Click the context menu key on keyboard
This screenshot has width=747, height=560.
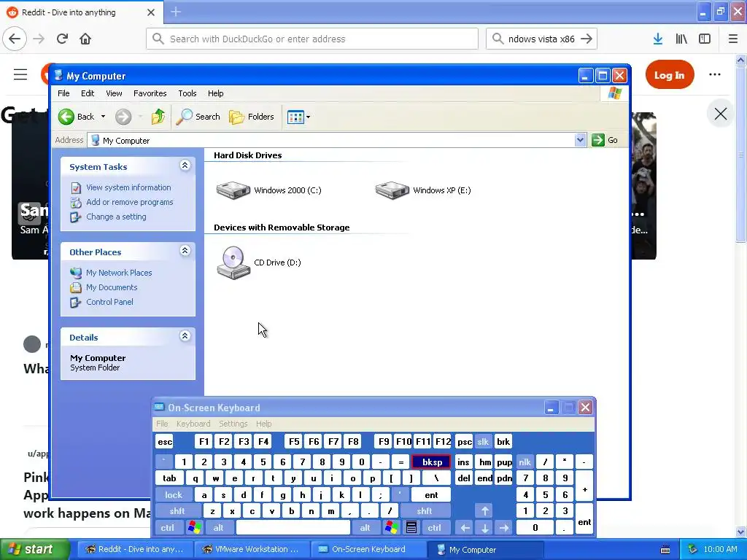(411, 528)
